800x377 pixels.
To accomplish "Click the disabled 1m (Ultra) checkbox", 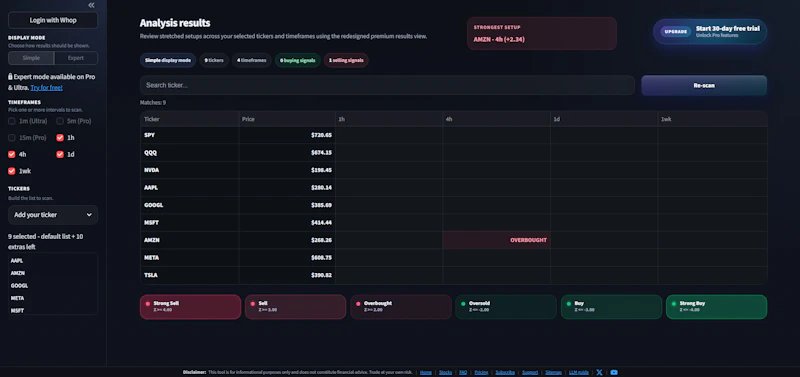I will [12, 121].
